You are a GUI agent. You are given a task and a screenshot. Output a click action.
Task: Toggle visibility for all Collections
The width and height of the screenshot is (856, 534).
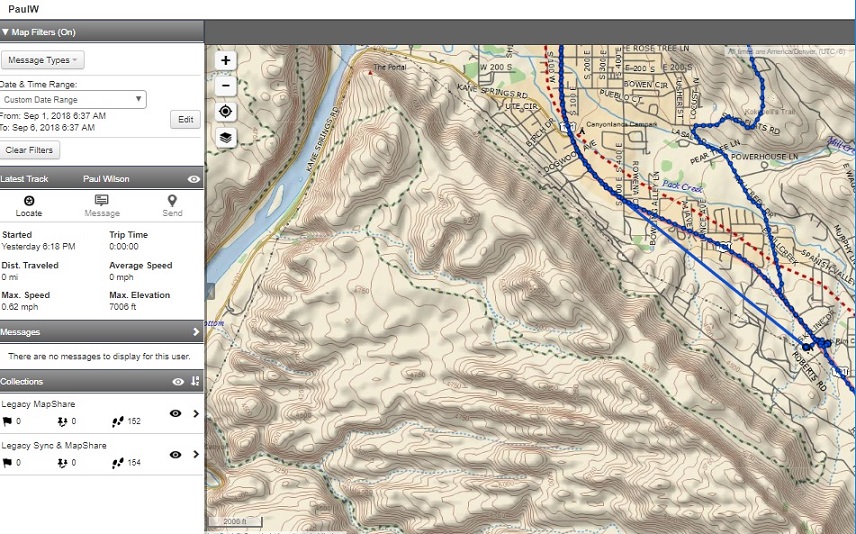click(178, 381)
